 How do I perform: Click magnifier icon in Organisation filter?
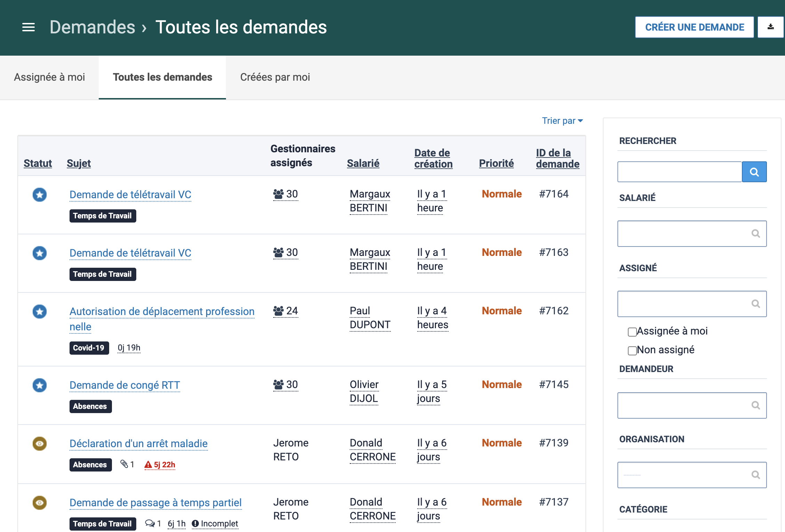point(755,475)
